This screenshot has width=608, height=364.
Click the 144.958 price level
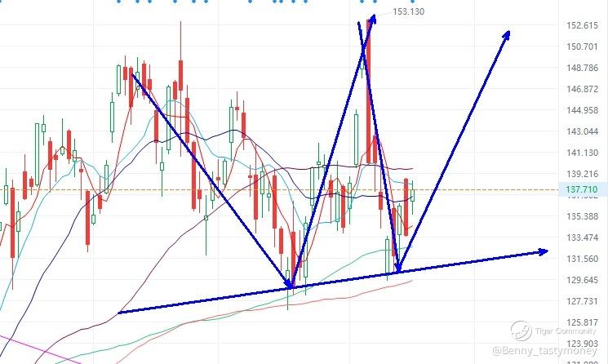click(582, 110)
